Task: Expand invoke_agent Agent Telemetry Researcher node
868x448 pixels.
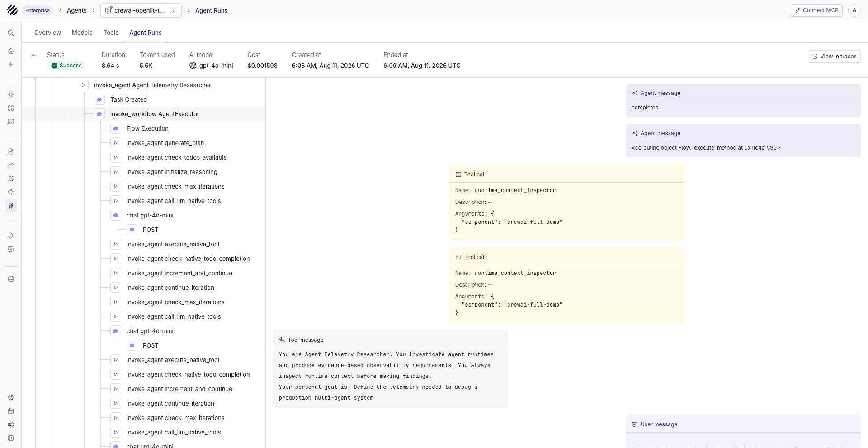Action: coord(83,85)
